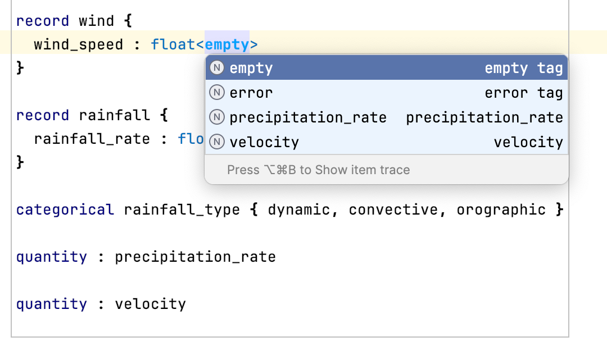Click the Show item trace hint footer
607x364 pixels.
(x=318, y=169)
